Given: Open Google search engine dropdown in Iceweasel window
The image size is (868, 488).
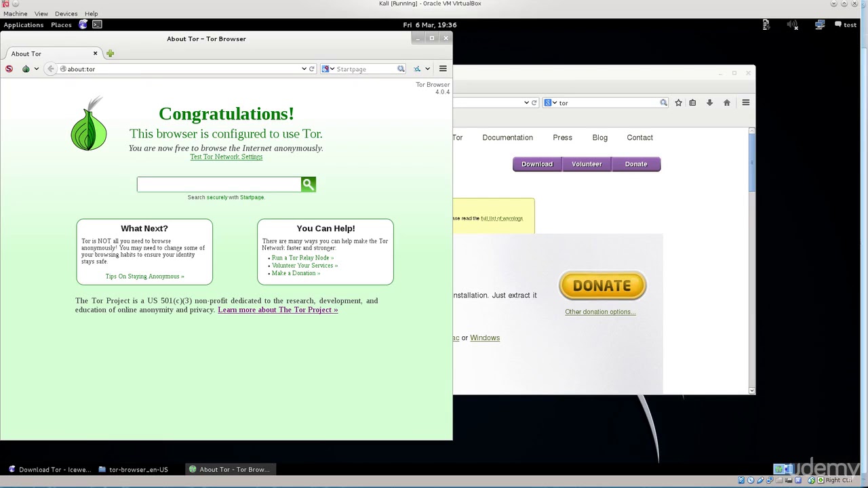Looking at the screenshot, I should [x=551, y=102].
